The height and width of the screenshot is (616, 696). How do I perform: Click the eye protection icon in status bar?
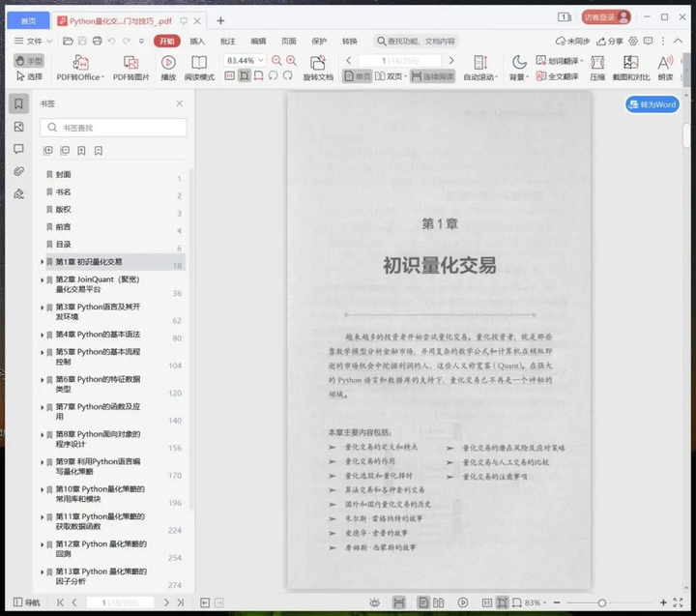375,602
